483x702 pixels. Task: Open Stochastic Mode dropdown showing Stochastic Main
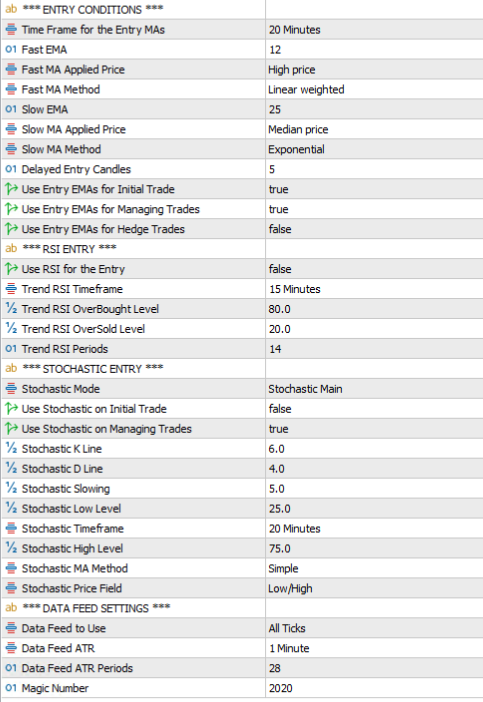click(374, 389)
